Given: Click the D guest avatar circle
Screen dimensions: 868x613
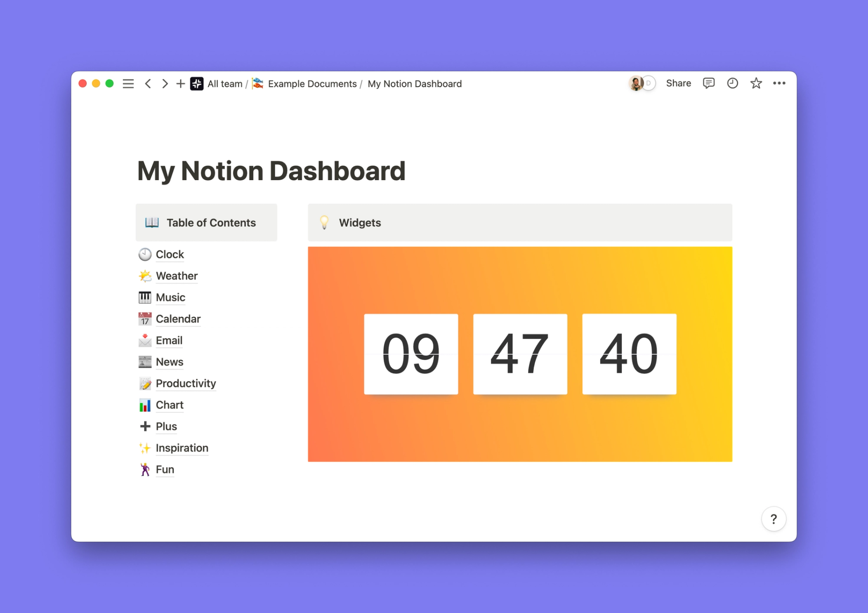Looking at the screenshot, I should (x=649, y=83).
